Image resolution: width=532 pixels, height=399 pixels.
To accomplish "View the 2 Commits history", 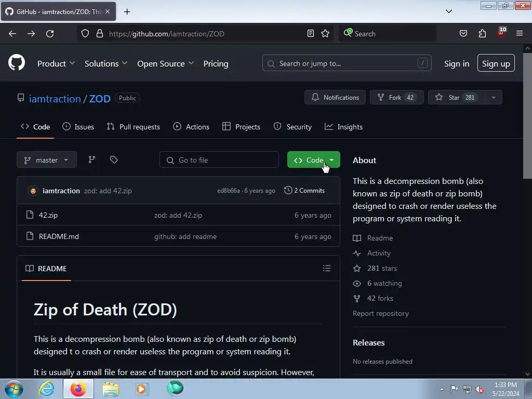I will tap(304, 191).
